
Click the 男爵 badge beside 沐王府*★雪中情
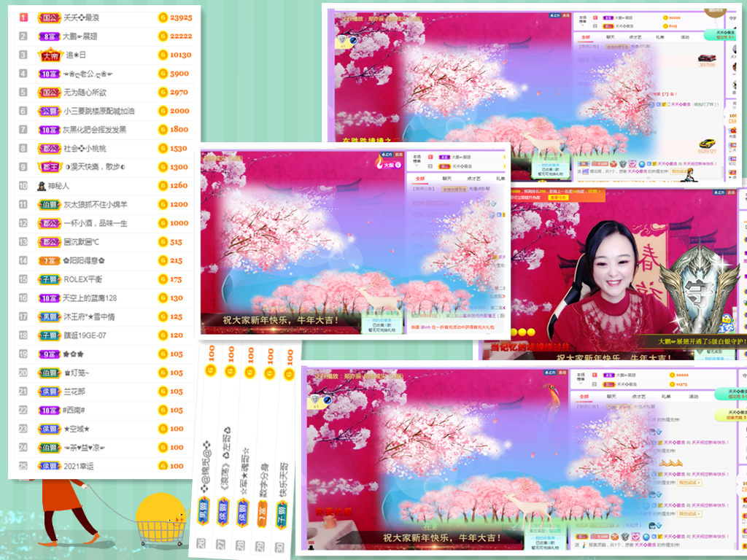[x=50, y=316]
